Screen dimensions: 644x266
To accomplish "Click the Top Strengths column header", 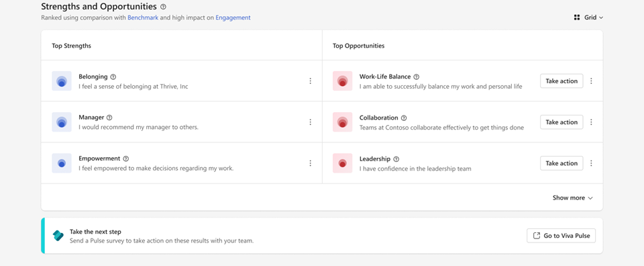I will [x=72, y=46].
